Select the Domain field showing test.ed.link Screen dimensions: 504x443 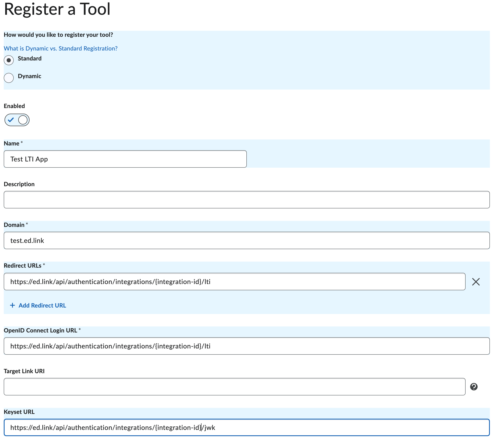pyautogui.click(x=246, y=240)
